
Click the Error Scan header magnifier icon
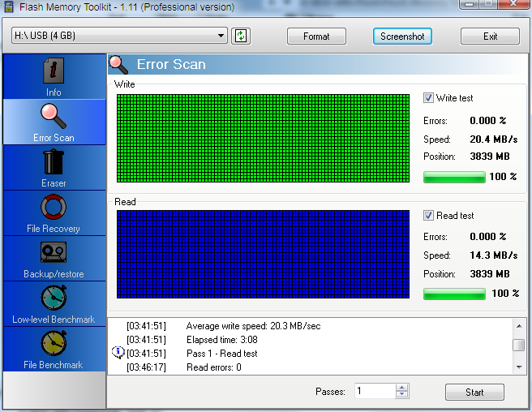pos(118,65)
